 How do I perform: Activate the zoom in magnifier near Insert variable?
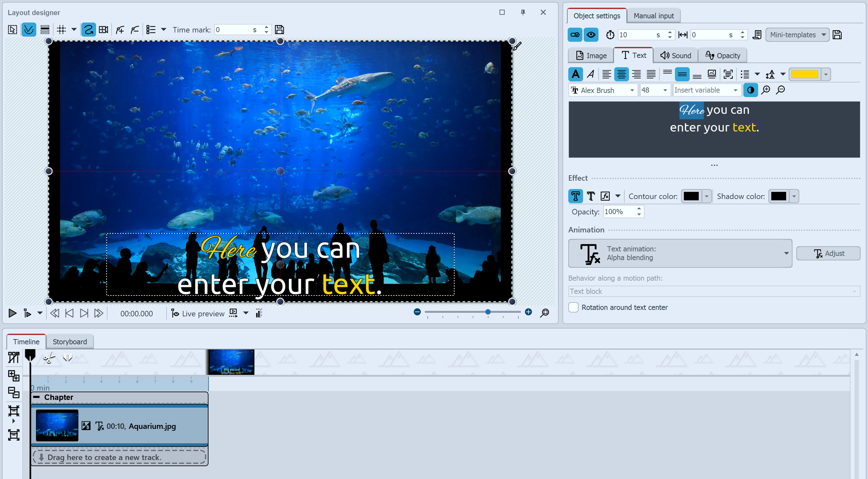766,90
